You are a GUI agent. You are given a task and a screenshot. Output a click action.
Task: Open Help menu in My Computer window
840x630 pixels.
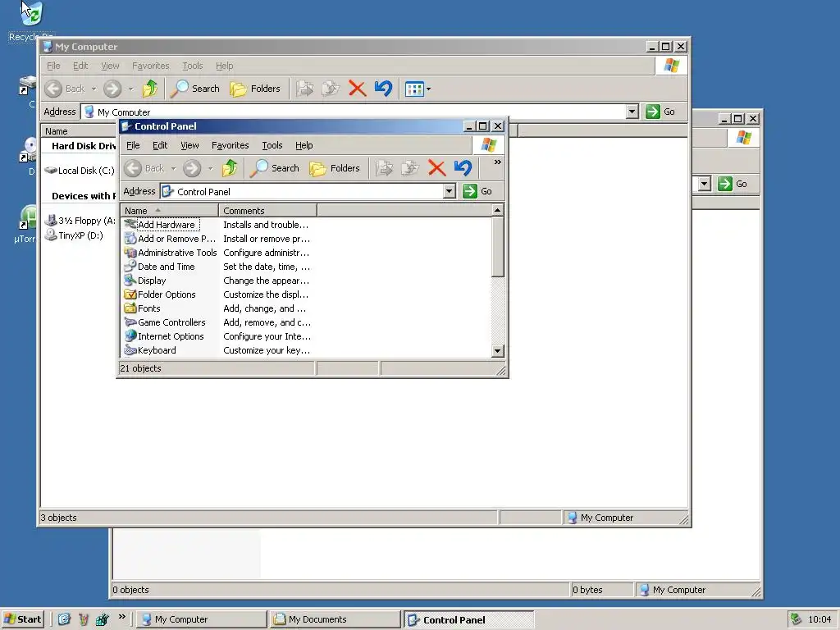tap(225, 66)
